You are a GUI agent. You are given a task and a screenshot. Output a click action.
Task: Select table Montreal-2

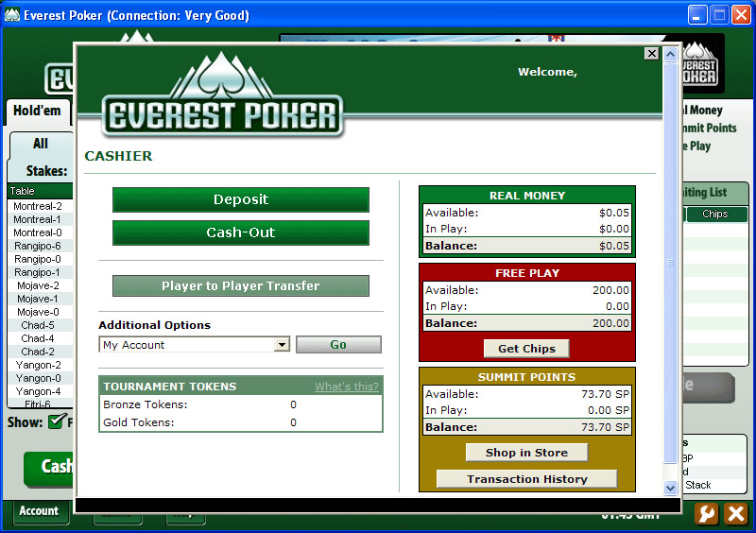point(38,206)
